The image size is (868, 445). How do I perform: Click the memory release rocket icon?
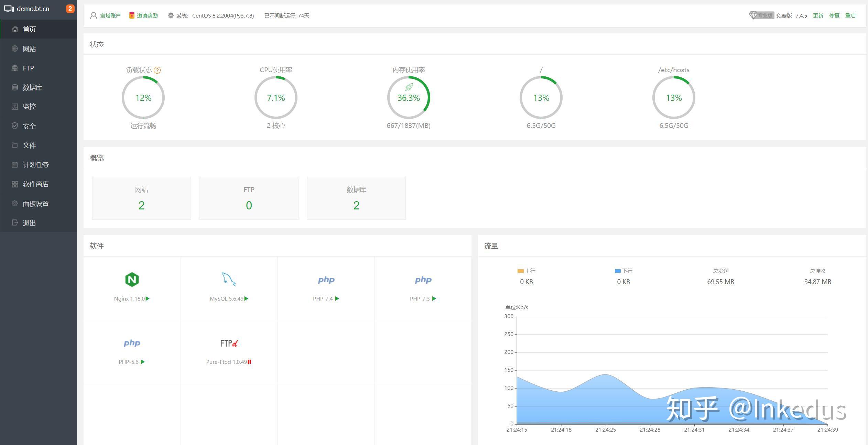(x=409, y=87)
